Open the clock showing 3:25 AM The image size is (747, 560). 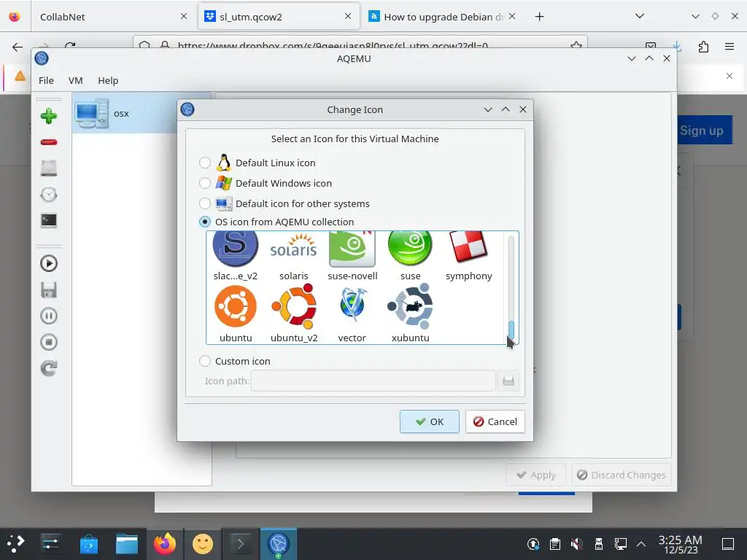681,544
